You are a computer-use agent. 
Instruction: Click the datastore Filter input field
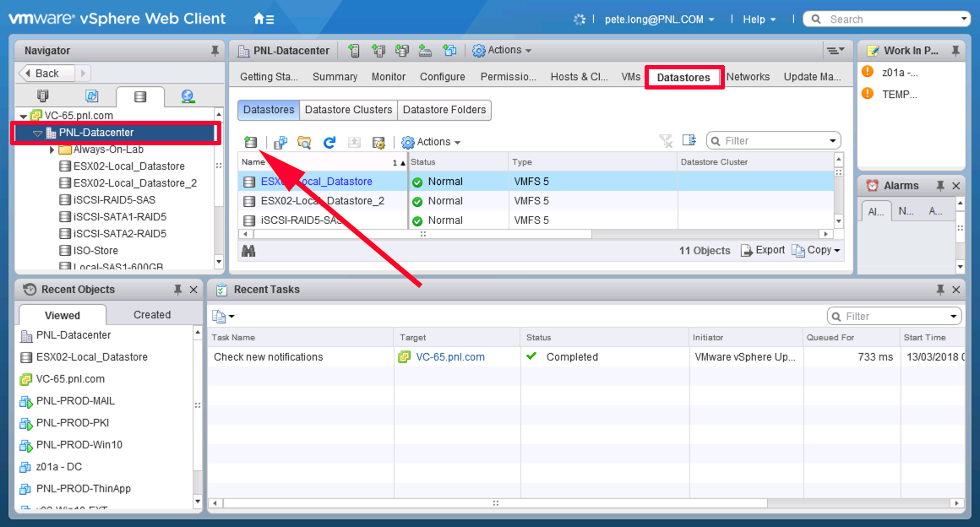(x=773, y=141)
